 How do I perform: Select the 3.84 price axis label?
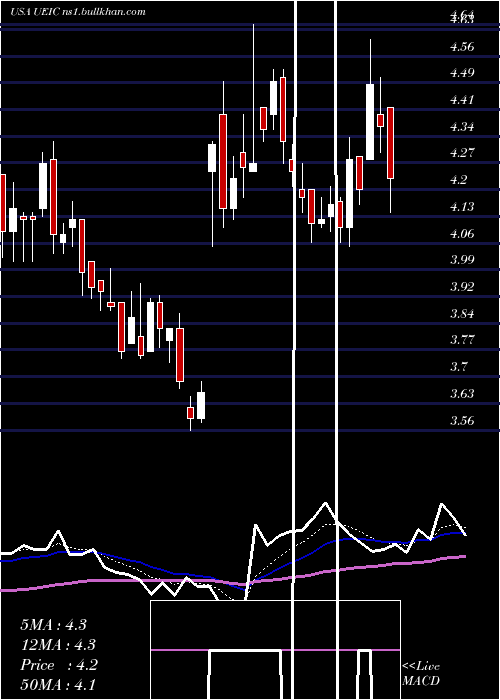click(462, 313)
